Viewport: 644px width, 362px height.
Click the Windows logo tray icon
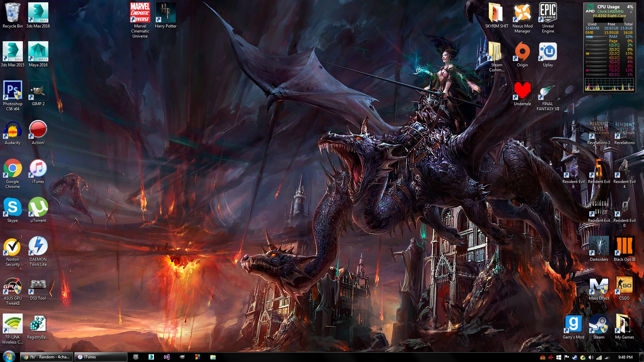(558, 357)
